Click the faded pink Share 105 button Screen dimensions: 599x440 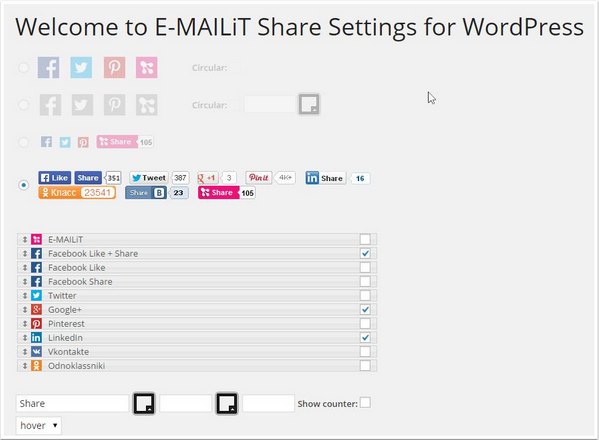(x=125, y=142)
